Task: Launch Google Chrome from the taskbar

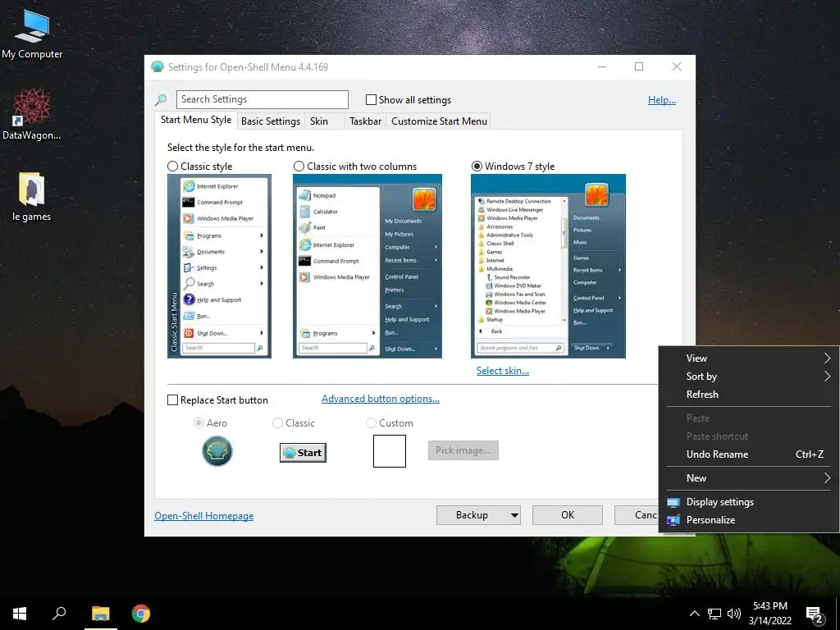Action: coord(141,614)
